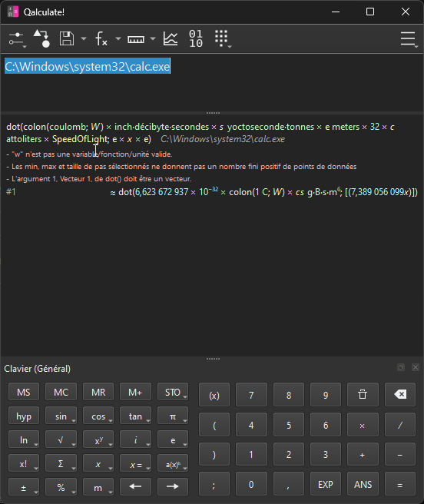Click the "L'argument 1, Vecteur 1" error text
The height and width of the screenshot is (504, 424).
pos(98,179)
